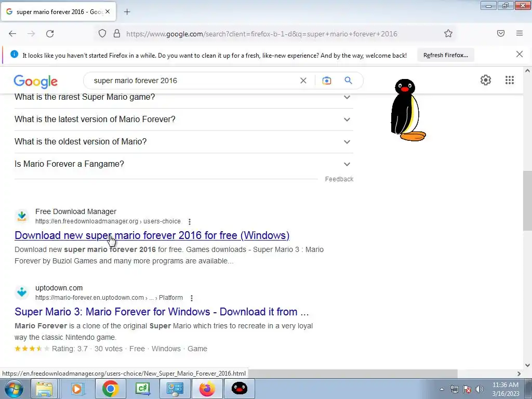Switch to Firefox taskbar button

207,389
